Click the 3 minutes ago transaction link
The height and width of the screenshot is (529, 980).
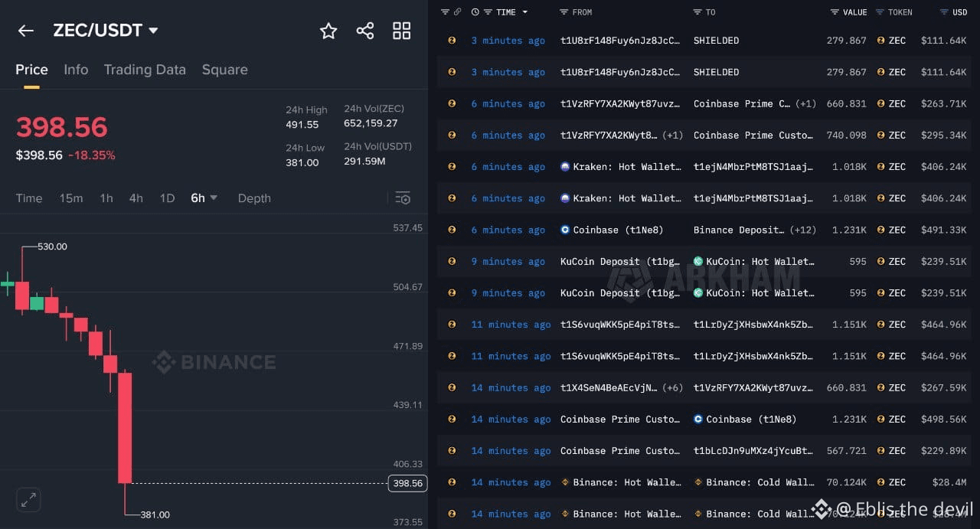(x=508, y=40)
